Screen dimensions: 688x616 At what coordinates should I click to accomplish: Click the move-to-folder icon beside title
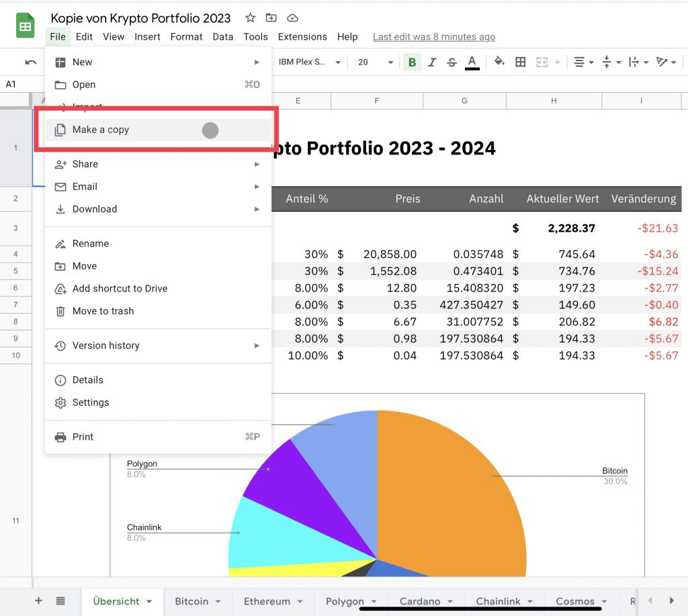[x=271, y=18]
